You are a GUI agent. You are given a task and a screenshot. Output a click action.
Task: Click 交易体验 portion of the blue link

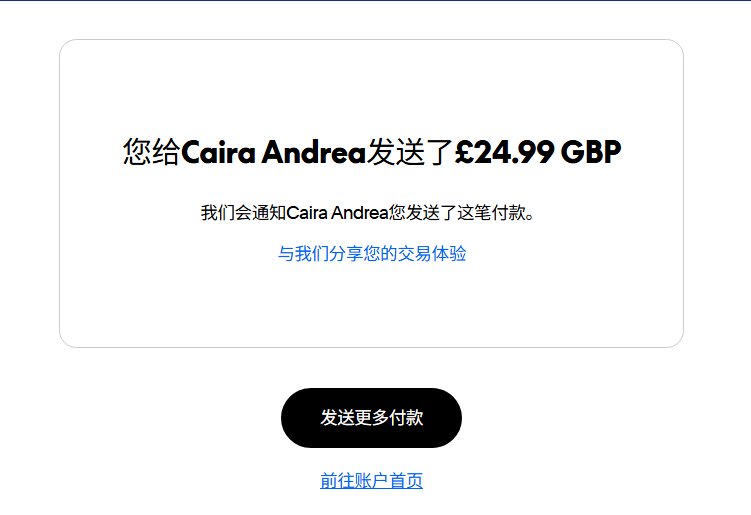coord(432,253)
